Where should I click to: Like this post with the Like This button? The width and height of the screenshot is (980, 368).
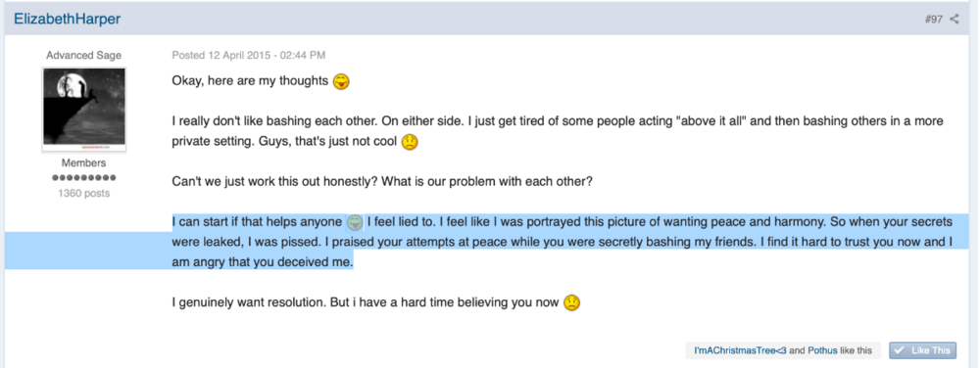(922, 350)
